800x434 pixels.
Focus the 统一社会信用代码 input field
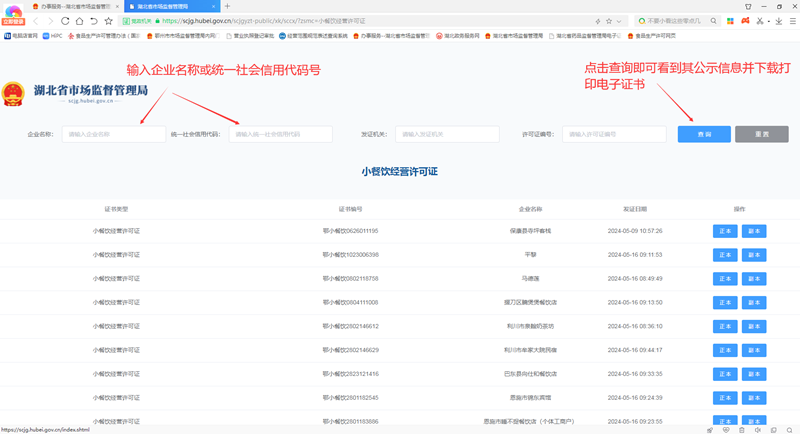280,134
